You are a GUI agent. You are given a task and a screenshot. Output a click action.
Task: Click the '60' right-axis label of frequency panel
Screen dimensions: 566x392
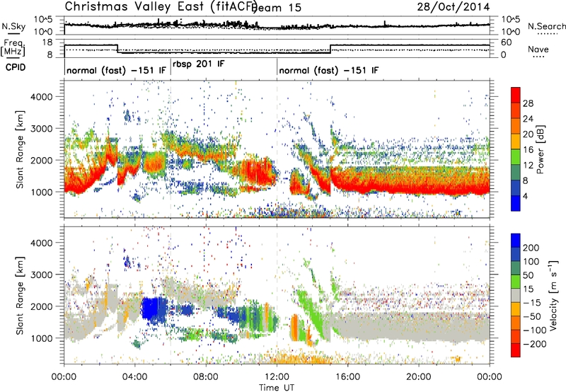(507, 42)
